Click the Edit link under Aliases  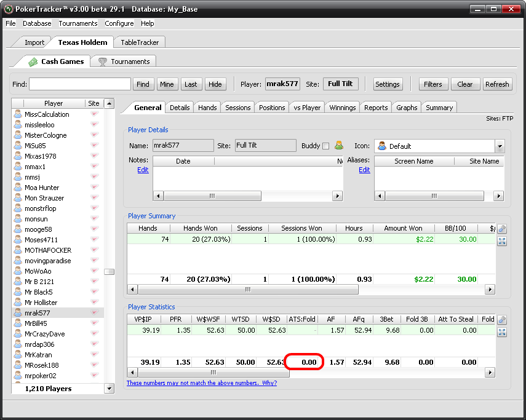click(364, 170)
